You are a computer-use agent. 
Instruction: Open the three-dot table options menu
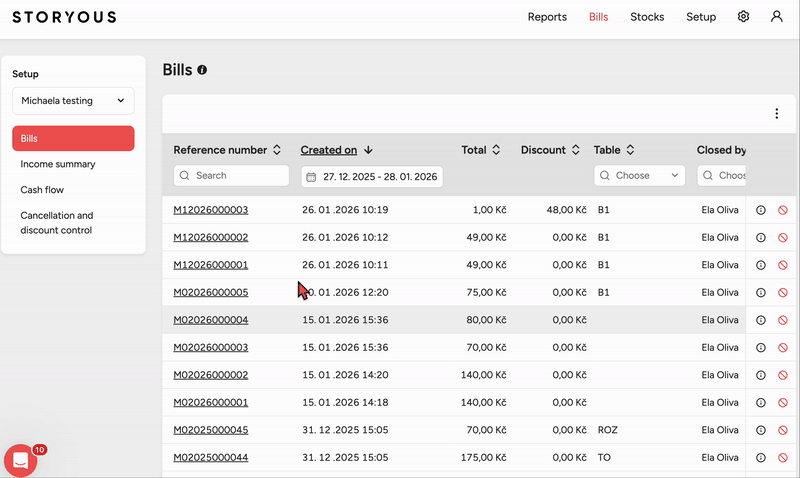(x=776, y=114)
